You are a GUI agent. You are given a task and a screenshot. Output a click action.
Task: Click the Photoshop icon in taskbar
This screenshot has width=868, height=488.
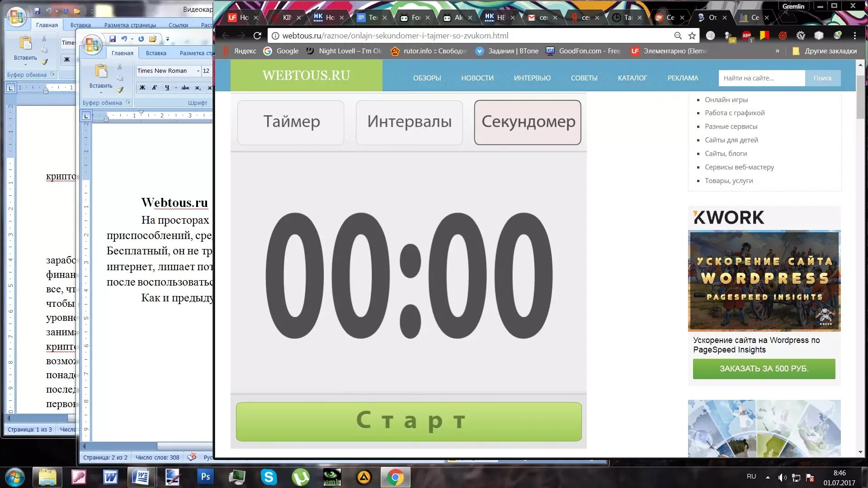coord(206,476)
